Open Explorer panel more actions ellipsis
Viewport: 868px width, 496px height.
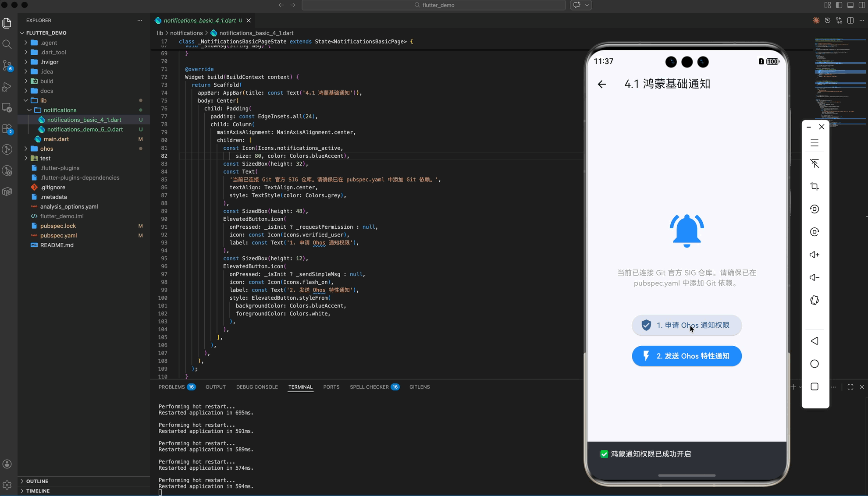coord(140,21)
